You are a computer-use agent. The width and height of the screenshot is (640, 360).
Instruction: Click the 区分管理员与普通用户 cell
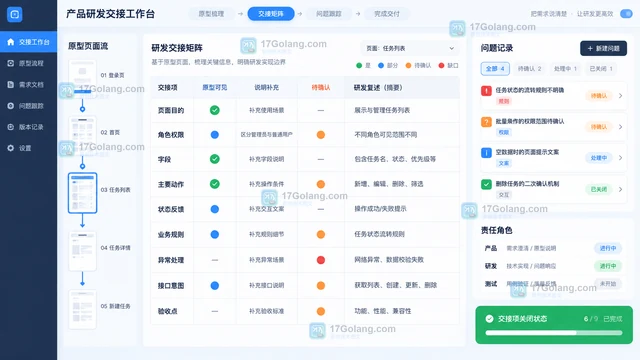267,135
